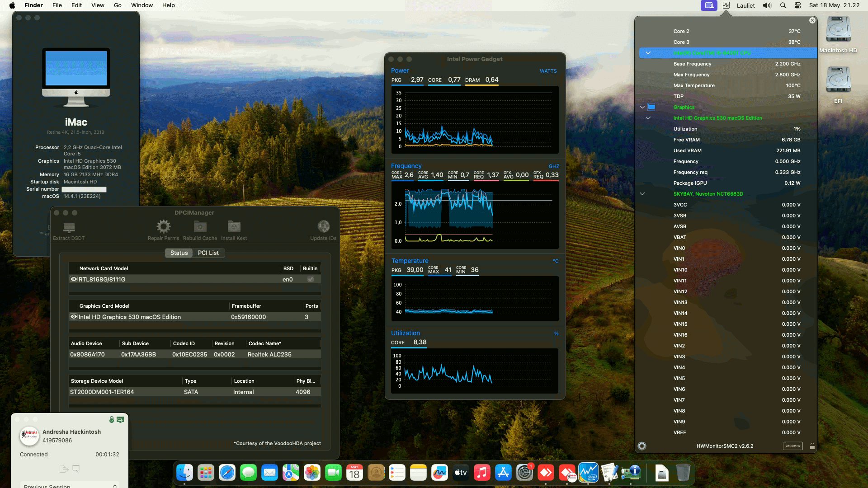Open chat in the remote session window
The height and width of the screenshot is (488, 868).
click(75, 469)
